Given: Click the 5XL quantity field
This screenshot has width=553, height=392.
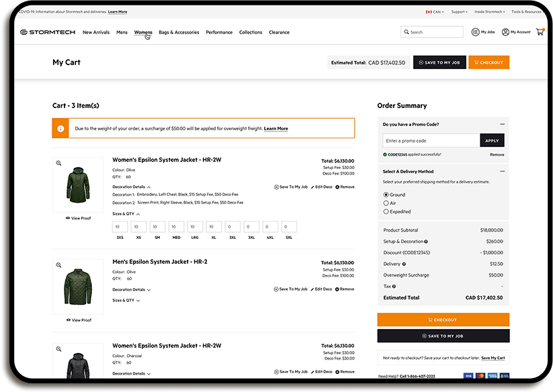Looking at the screenshot, I should point(289,227).
